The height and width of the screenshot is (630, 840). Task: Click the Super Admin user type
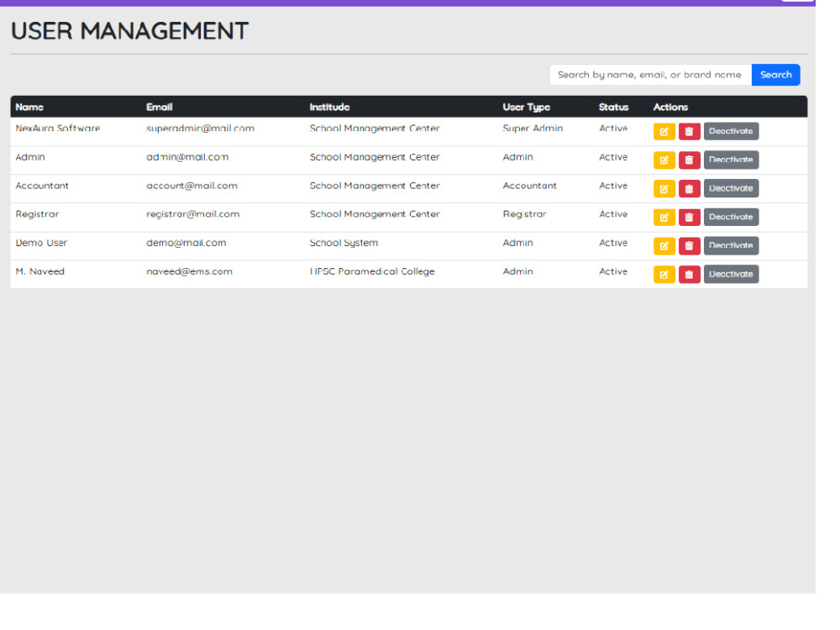[x=533, y=129]
